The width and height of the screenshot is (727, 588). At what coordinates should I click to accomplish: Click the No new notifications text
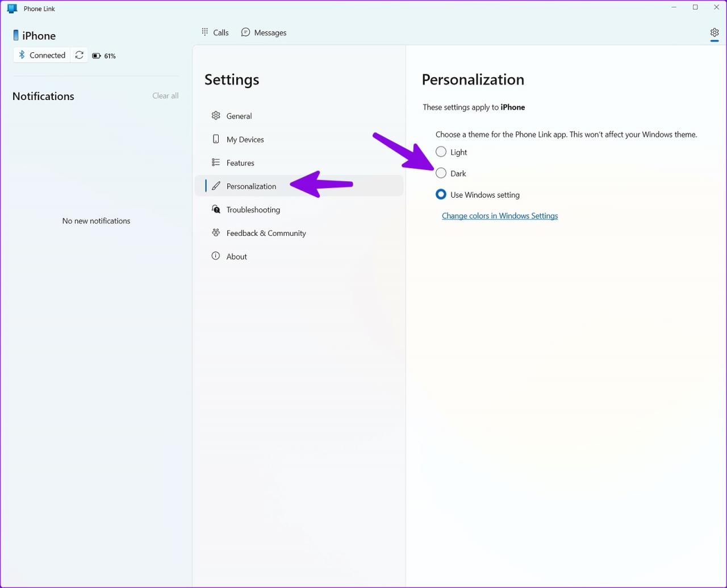(96, 220)
